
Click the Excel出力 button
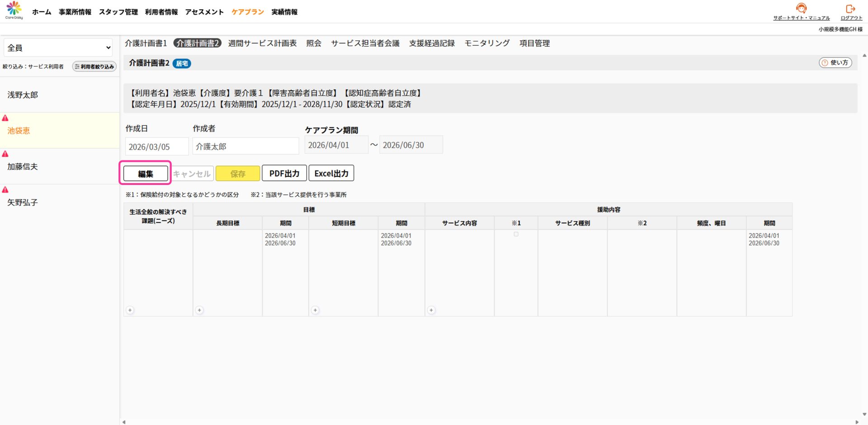click(x=331, y=174)
